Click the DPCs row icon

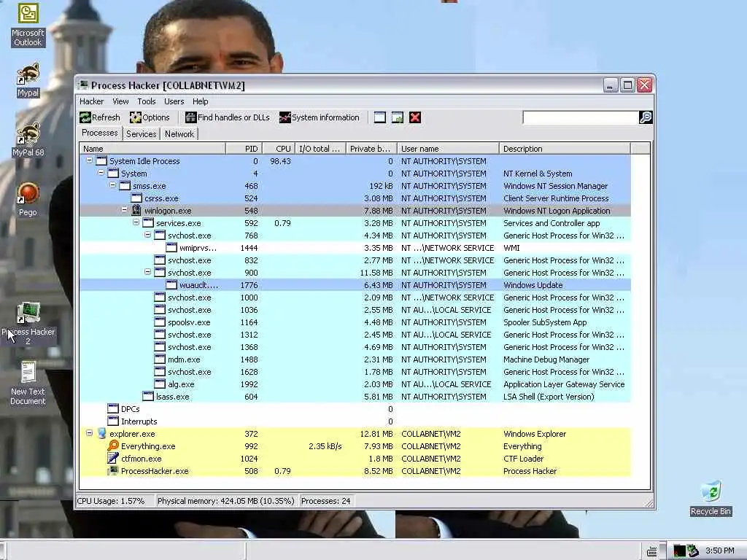point(113,408)
